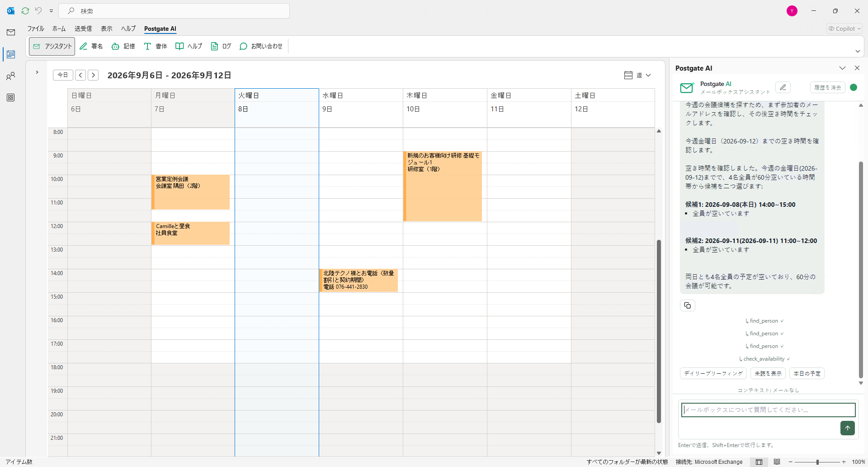The image size is (868, 467).
Task: Click the sync (send/receive) icon in title bar
Action: tap(25, 11)
